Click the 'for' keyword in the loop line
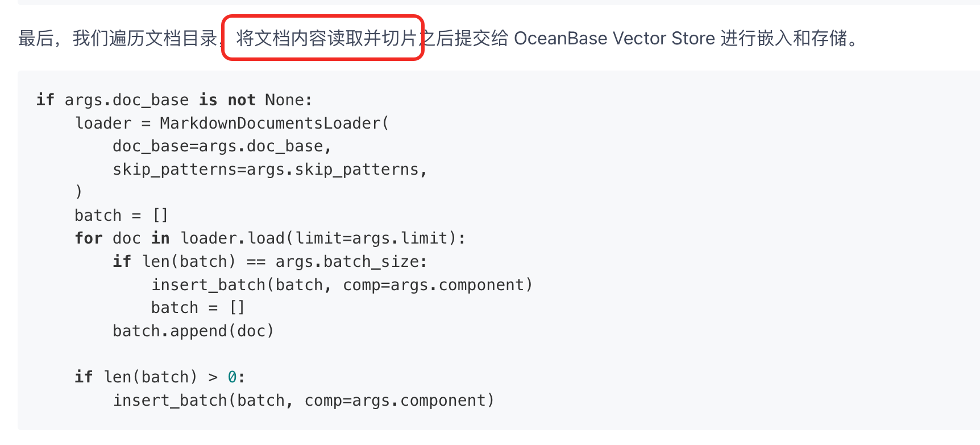 (89, 238)
